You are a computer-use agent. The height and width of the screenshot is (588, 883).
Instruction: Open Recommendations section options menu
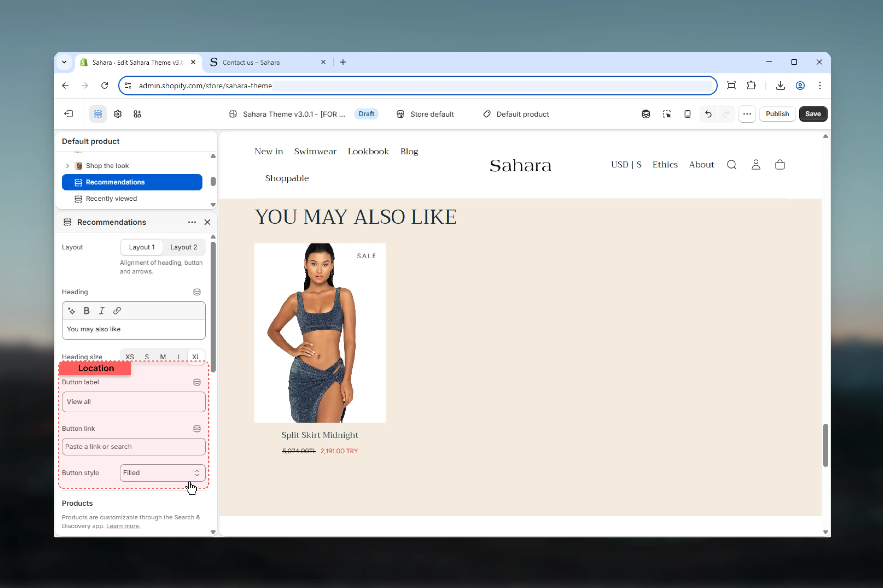point(192,222)
